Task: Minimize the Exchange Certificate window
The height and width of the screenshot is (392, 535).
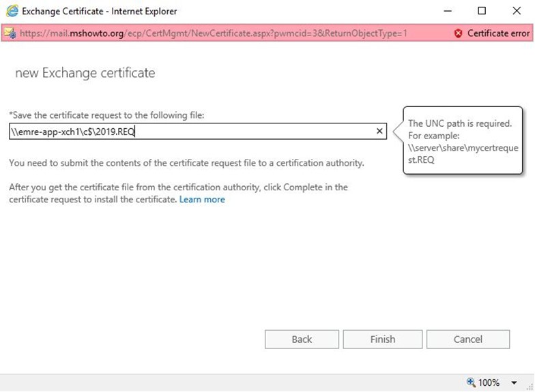Action: tap(448, 11)
